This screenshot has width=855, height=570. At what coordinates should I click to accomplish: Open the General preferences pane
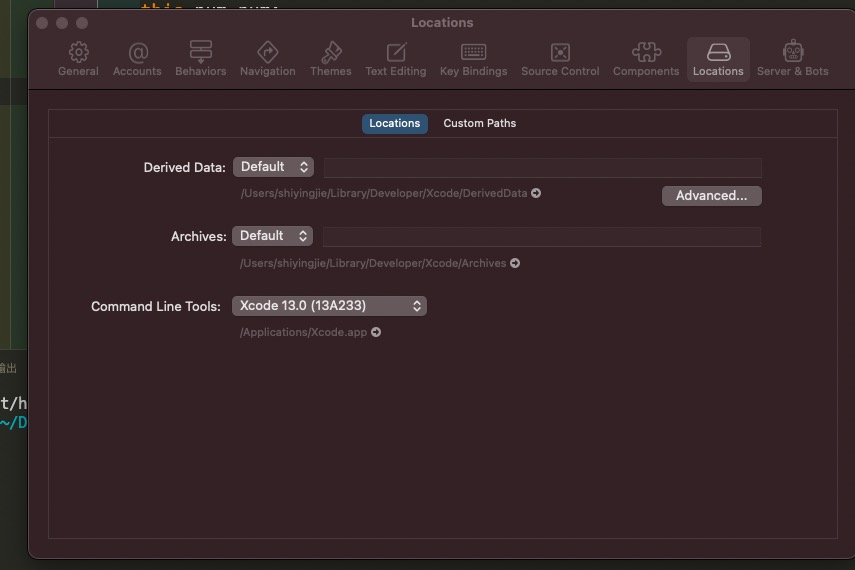(x=78, y=59)
